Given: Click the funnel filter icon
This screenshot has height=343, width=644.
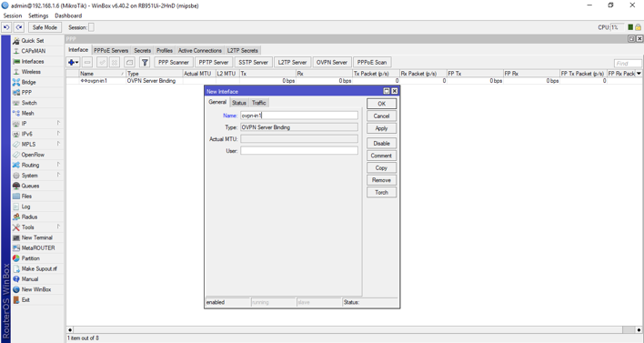Looking at the screenshot, I should click(145, 63).
